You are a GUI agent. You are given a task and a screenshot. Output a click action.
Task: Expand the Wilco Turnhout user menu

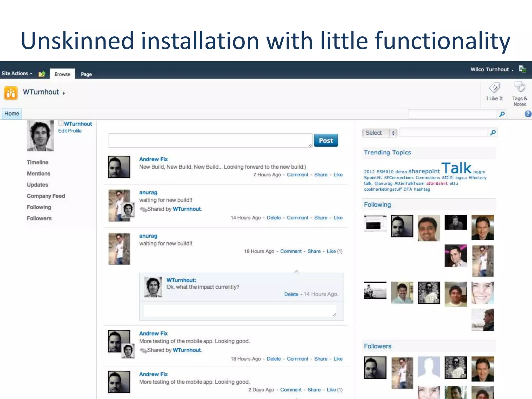492,69
